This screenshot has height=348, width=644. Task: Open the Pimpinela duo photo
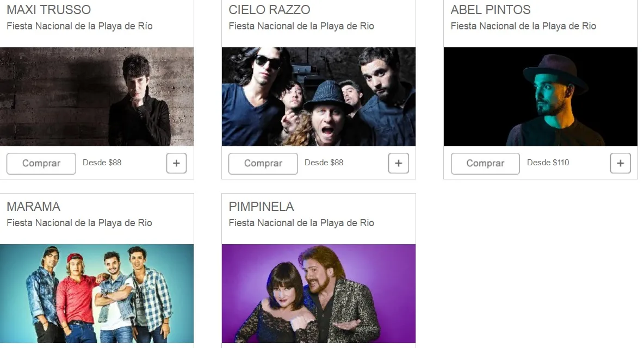(319, 294)
